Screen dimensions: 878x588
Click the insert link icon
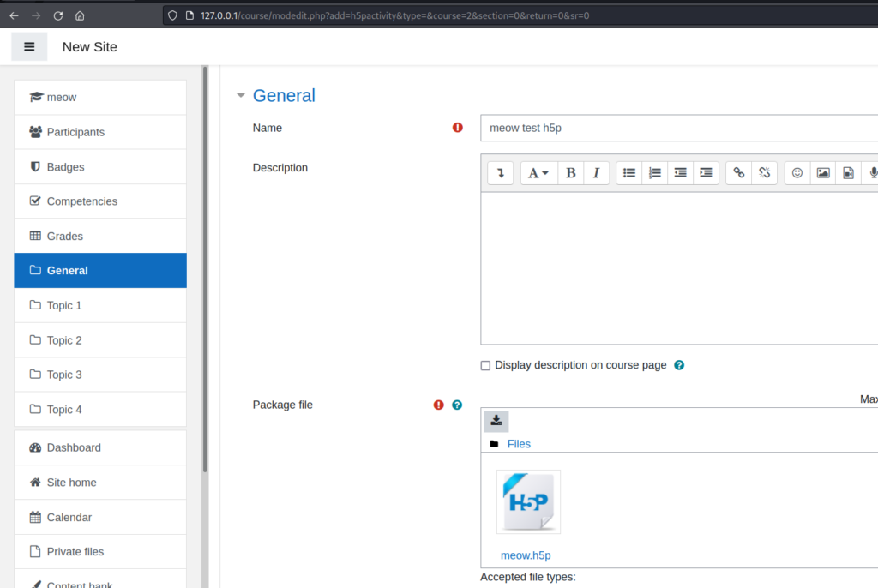[x=739, y=173]
